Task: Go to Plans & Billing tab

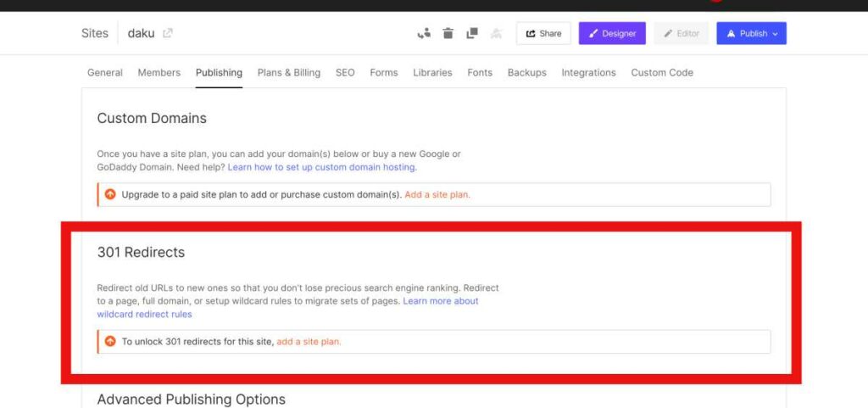Action: coord(289,73)
